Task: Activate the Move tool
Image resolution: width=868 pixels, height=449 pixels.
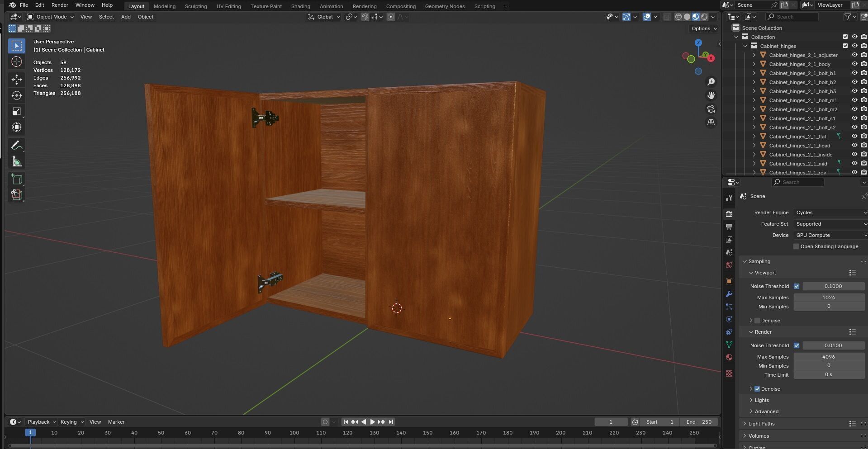Action: click(x=17, y=79)
